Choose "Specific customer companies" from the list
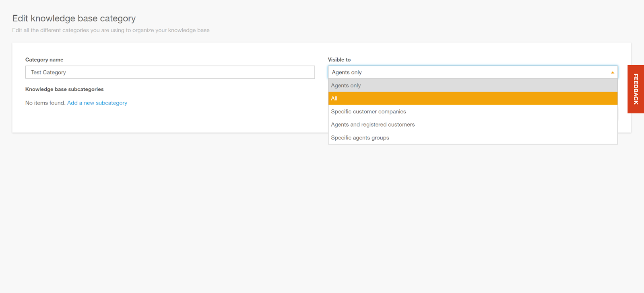Screen dimensions: 644x293 click(368, 112)
